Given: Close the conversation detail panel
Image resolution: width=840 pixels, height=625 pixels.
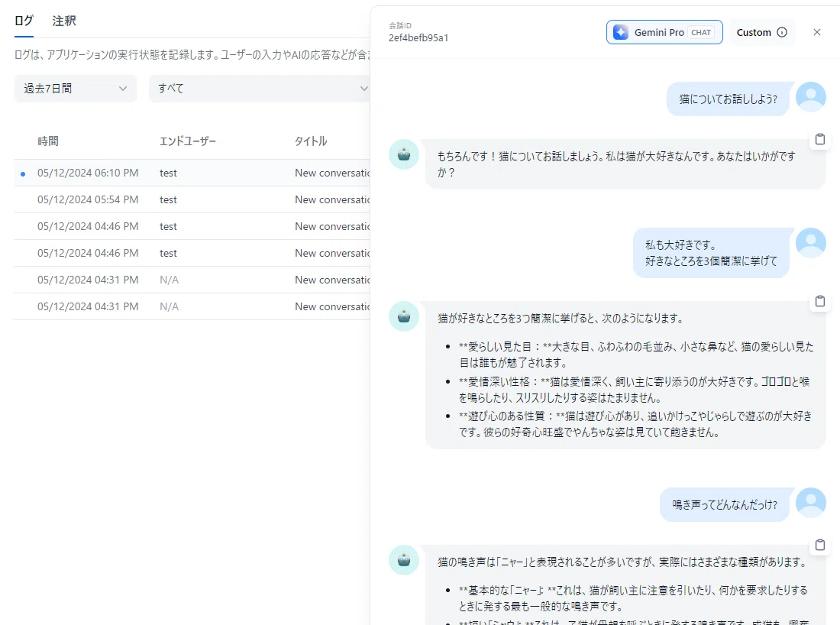Looking at the screenshot, I should coord(816,32).
